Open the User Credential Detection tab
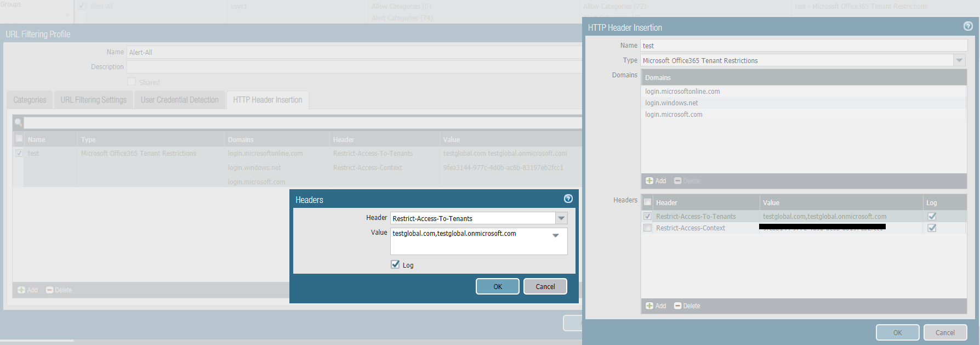This screenshot has width=980, height=345. coord(180,100)
